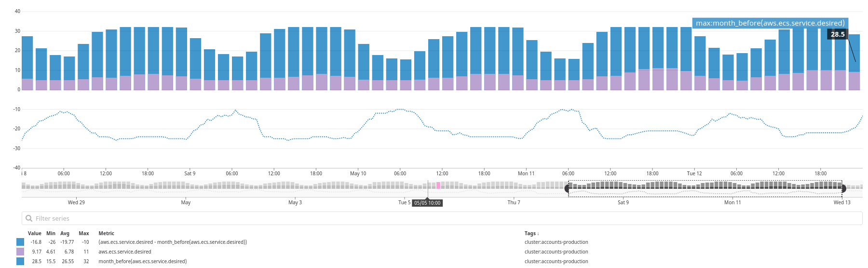The height and width of the screenshot is (268, 868).
Task: Select the month_before(aws.ecs.service.desired) metric row
Action: click(x=142, y=261)
